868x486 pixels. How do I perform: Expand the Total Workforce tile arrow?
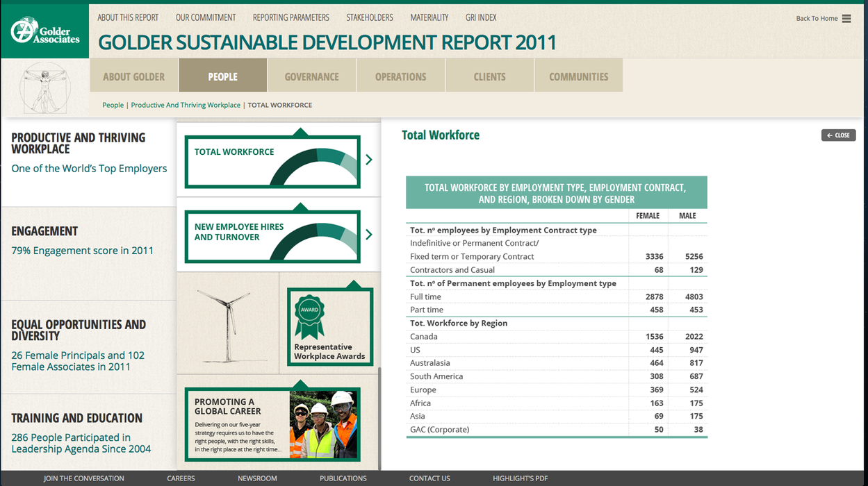coord(369,160)
